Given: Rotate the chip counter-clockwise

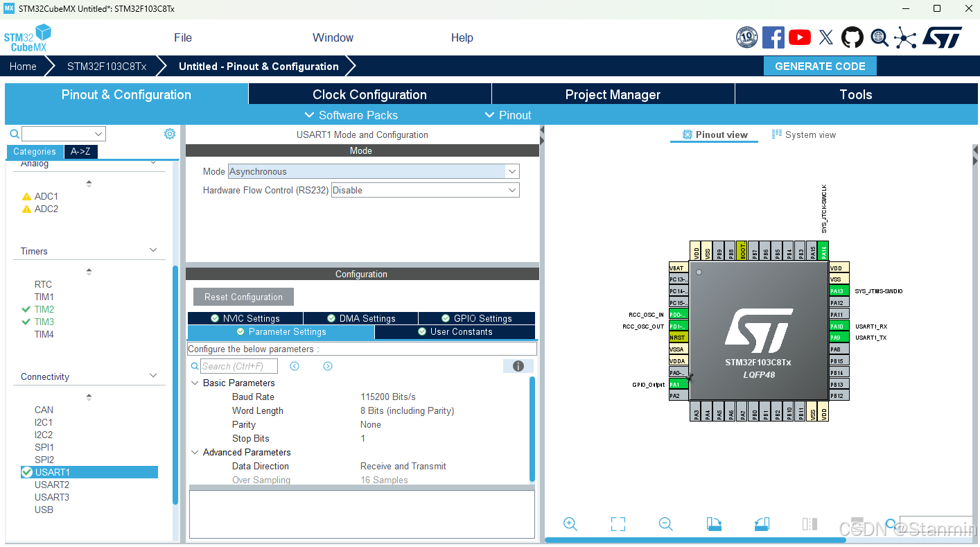Looking at the screenshot, I should coord(762,524).
